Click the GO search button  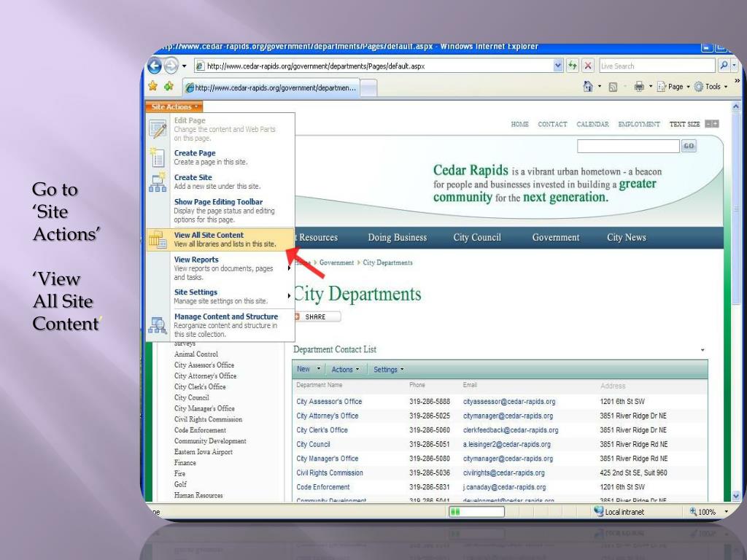point(689,146)
